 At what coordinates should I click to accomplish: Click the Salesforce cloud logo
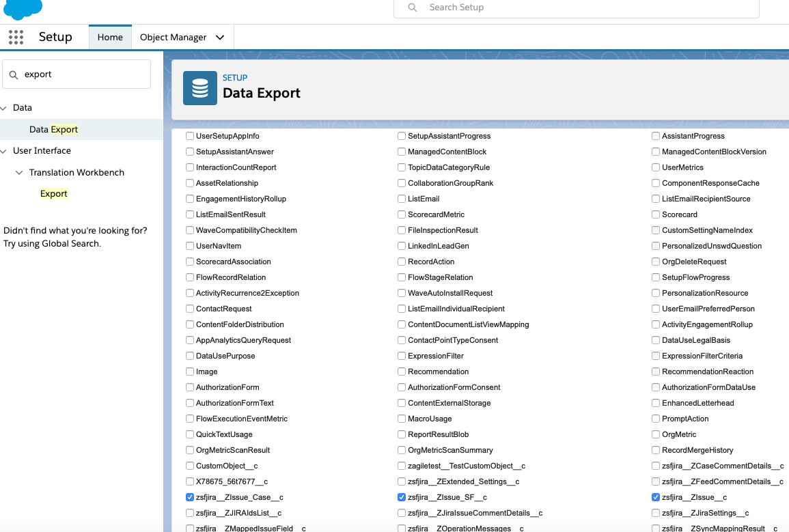click(23, 8)
